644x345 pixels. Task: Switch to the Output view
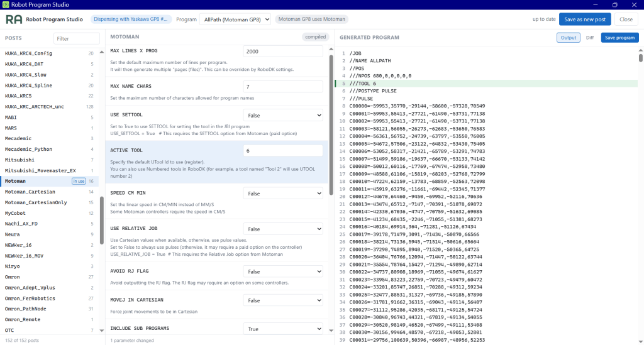coord(569,37)
